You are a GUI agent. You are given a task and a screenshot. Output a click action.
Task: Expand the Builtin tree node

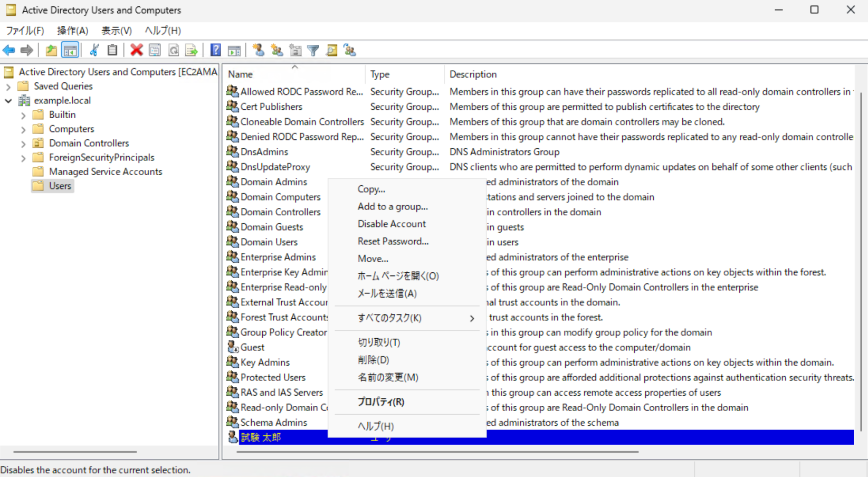click(23, 115)
